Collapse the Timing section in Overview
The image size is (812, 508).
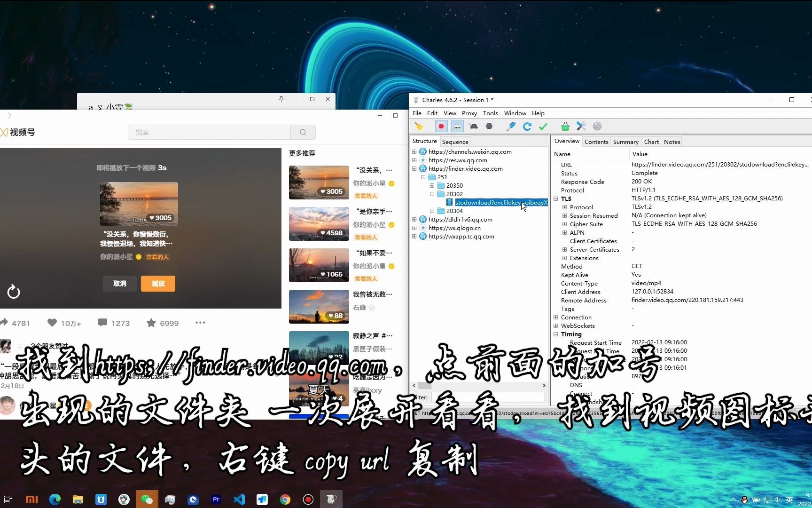point(556,334)
